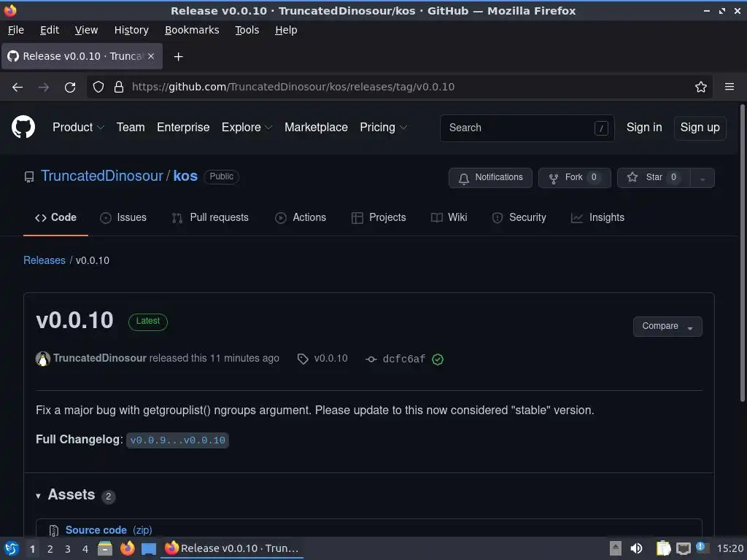The width and height of the screenshot is (747, 560).
Task: Switch to workspace 3 in the taskbar
Action: click(x=68, y=549)
